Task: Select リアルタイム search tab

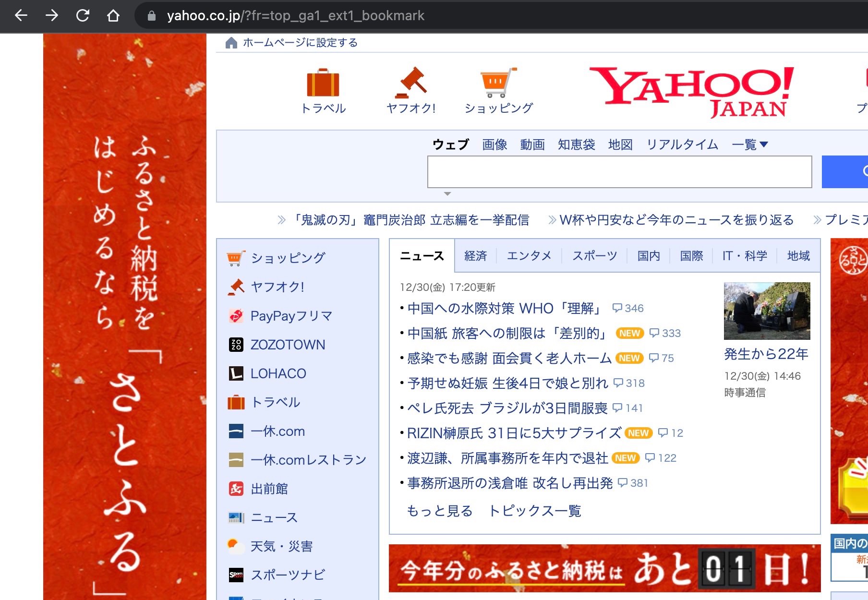Action: pyautogui.click(x=682, y=144)
